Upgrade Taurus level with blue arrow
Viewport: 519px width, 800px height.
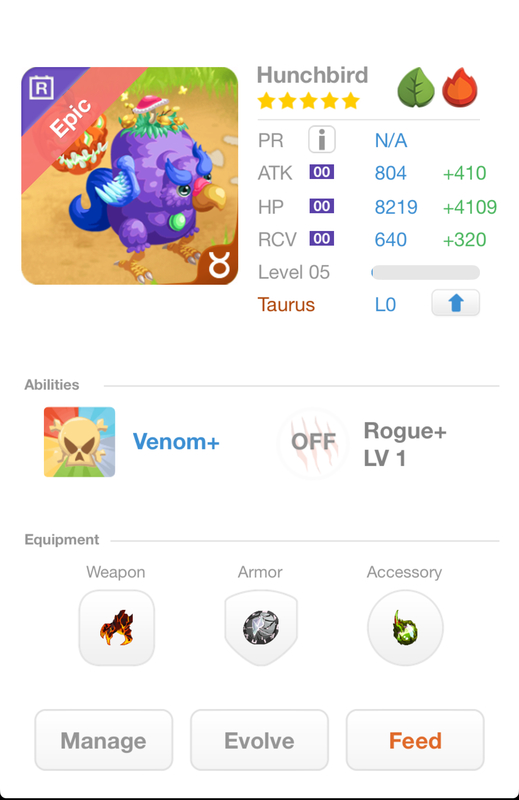point(456,303)
